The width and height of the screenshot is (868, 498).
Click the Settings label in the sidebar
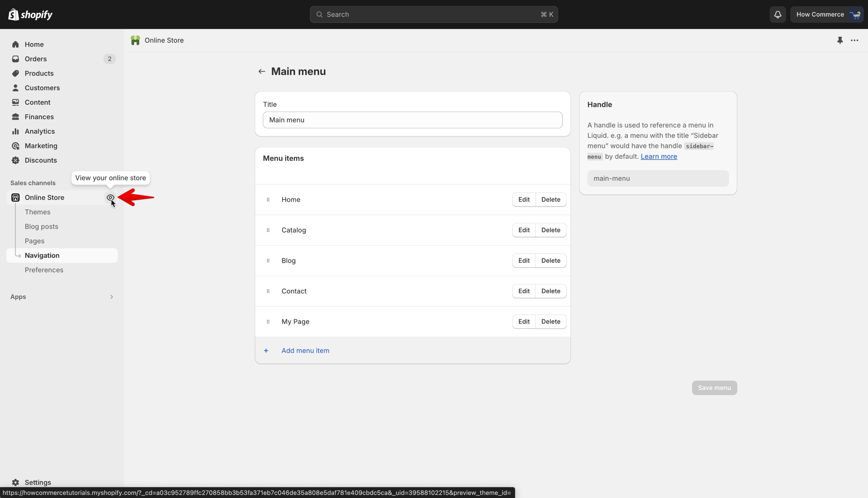pos(38,482)
